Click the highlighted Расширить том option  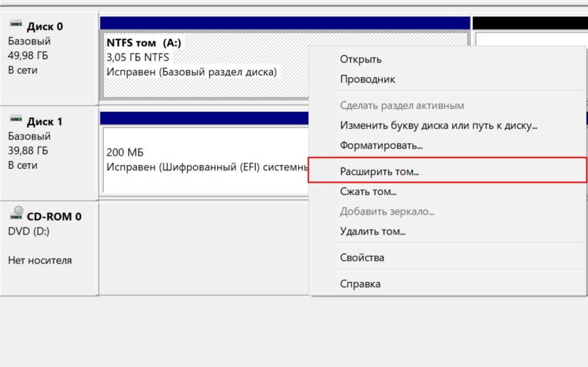pyautogui.click(x=380, y=171)
